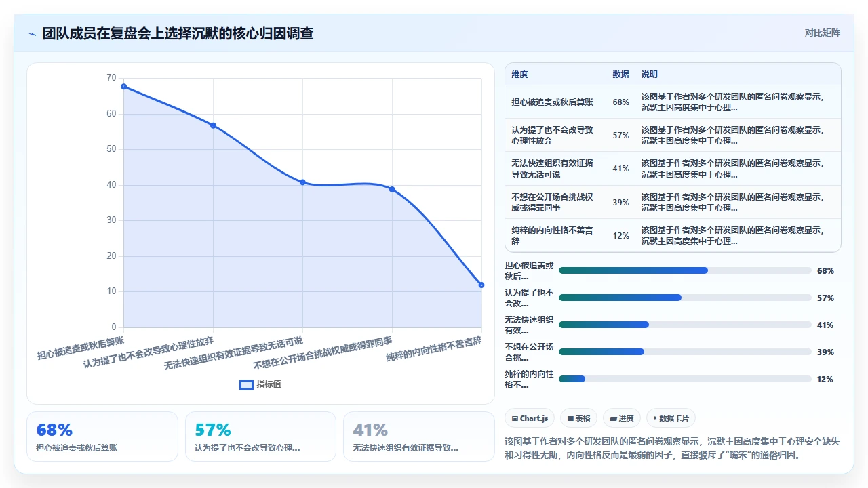The height and width of the screenshot is (488, 868).
Task: Select the 数据卡片 tag chip
Action: (671, 418)
